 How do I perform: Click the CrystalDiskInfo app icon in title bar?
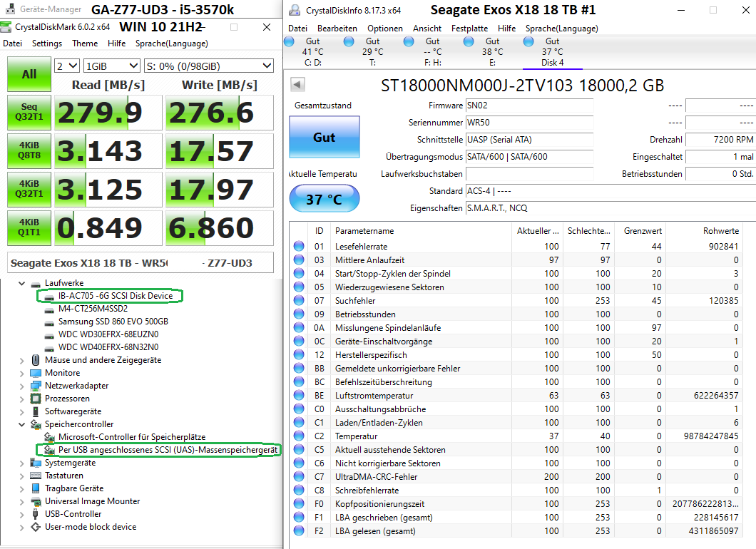click(x=294, y=10)
